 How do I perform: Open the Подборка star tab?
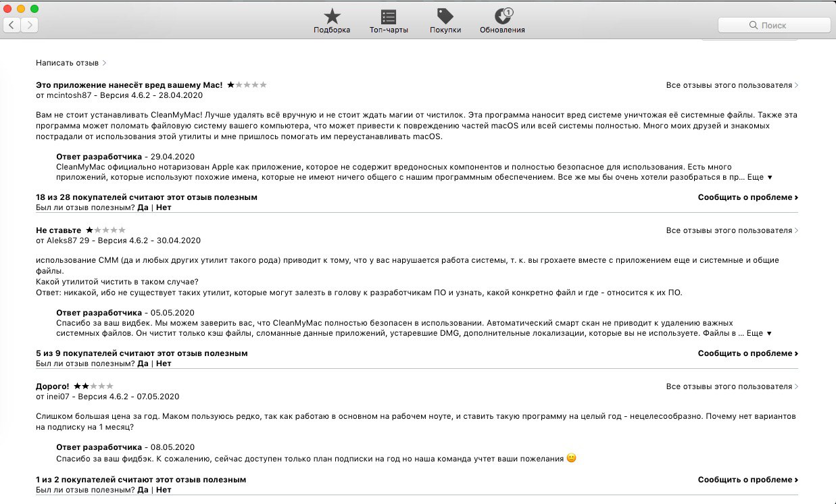click(x=332, y=21)
